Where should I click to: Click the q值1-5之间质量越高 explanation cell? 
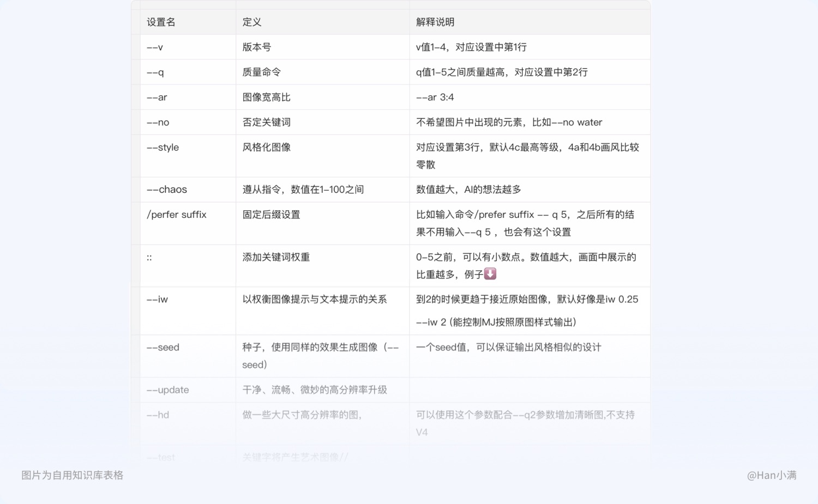[x=530, y=72]
